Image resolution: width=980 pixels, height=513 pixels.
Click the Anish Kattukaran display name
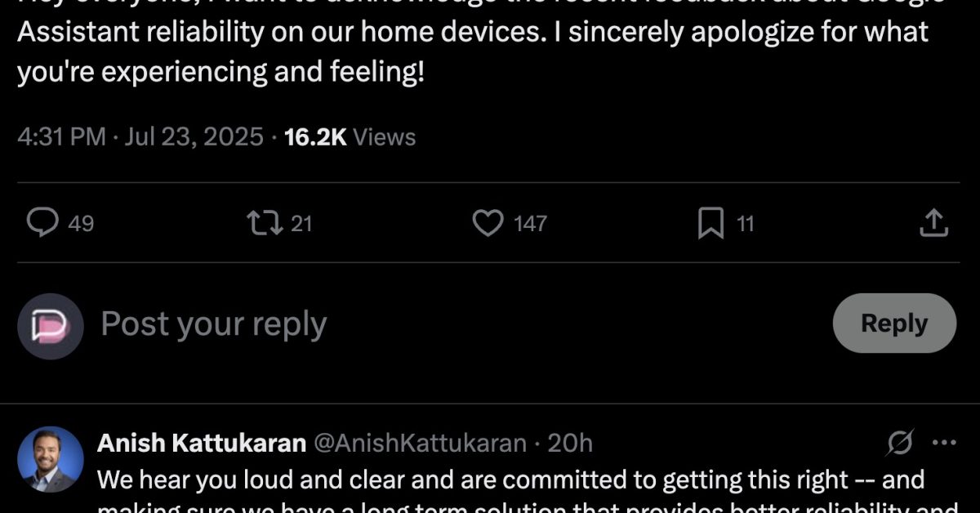201,443
